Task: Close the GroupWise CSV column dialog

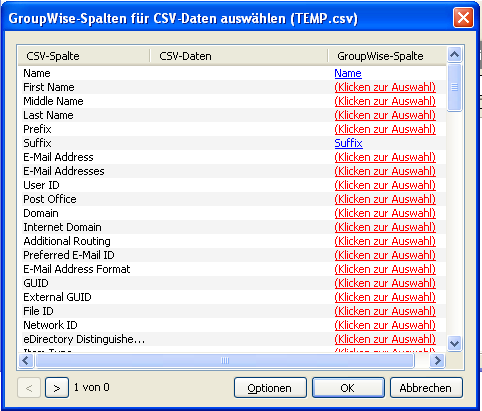Action: point(463,17)
